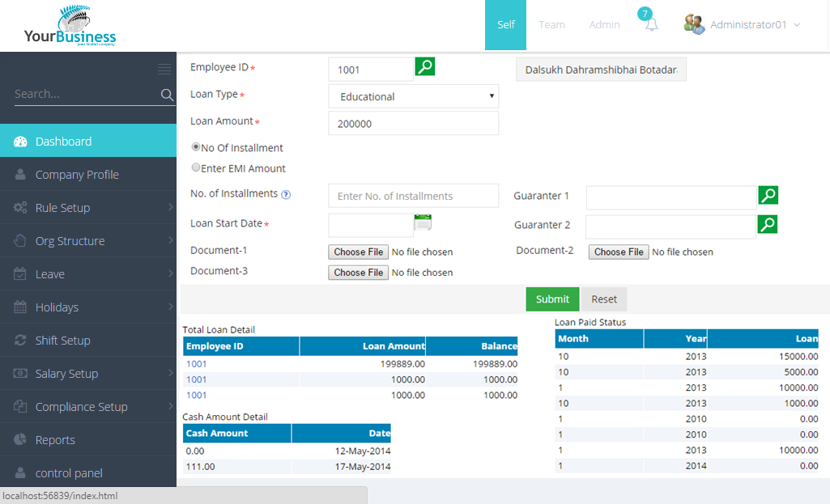Click the sidebar search magnifier icon
Screen dimensions: 830x504
coord(167,95)
